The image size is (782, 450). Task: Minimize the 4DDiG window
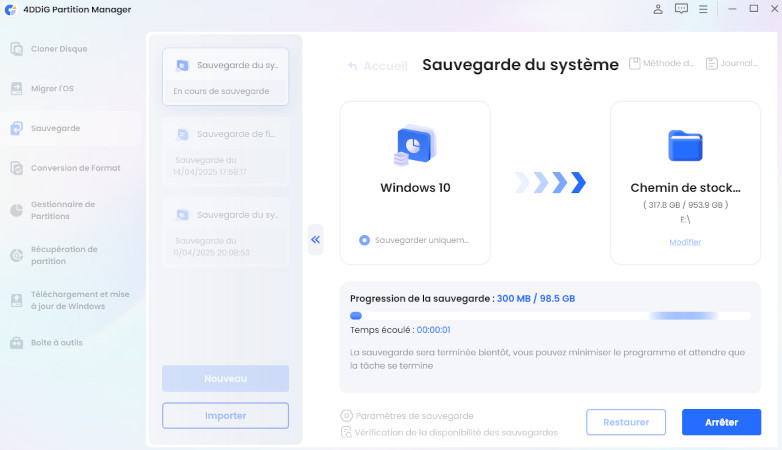[x=732, y=9]
